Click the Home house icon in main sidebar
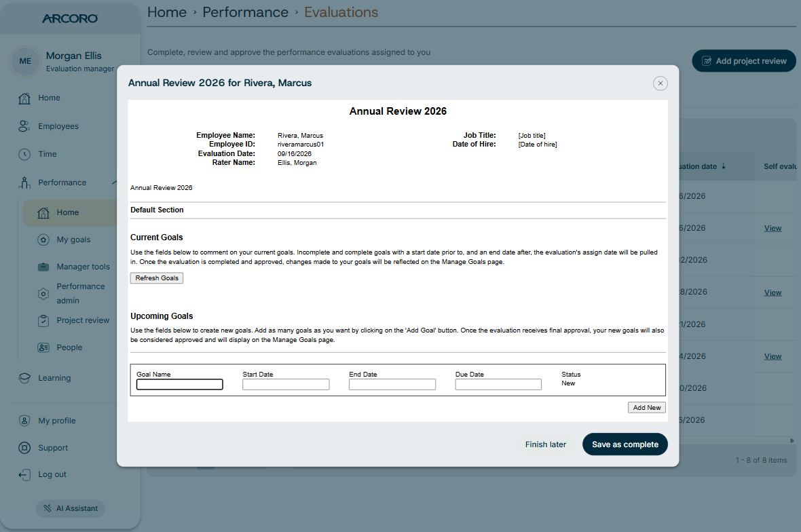The image size is (801, 532). click(24, 98)
